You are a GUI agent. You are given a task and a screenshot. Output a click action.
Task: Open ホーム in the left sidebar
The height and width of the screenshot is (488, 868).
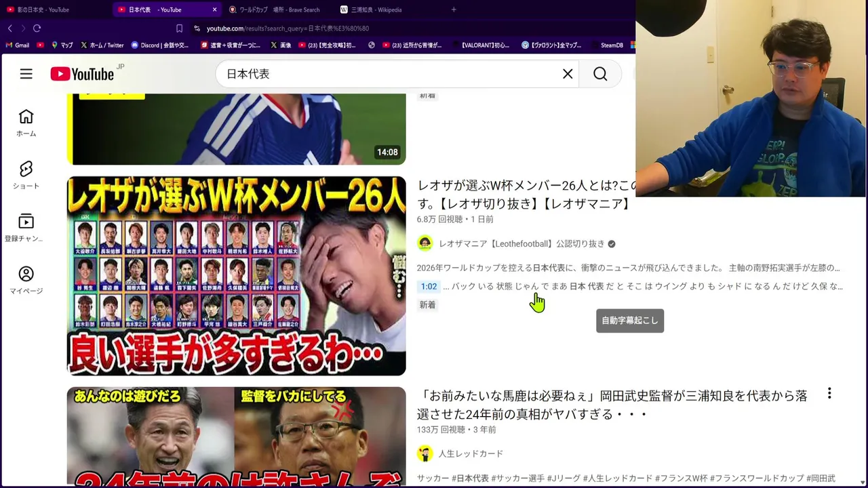[x=26, y=123]
